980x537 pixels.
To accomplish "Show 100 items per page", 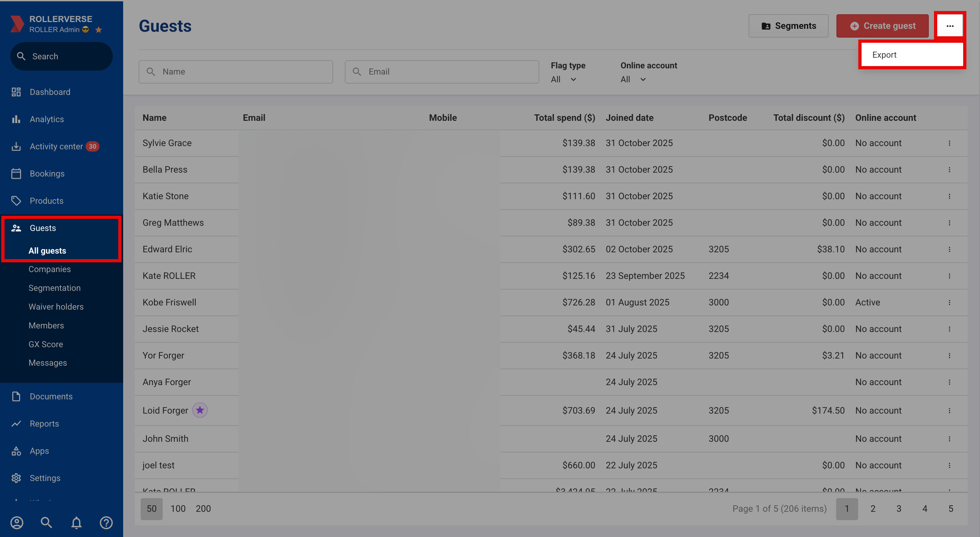I will tap(178, 508).
